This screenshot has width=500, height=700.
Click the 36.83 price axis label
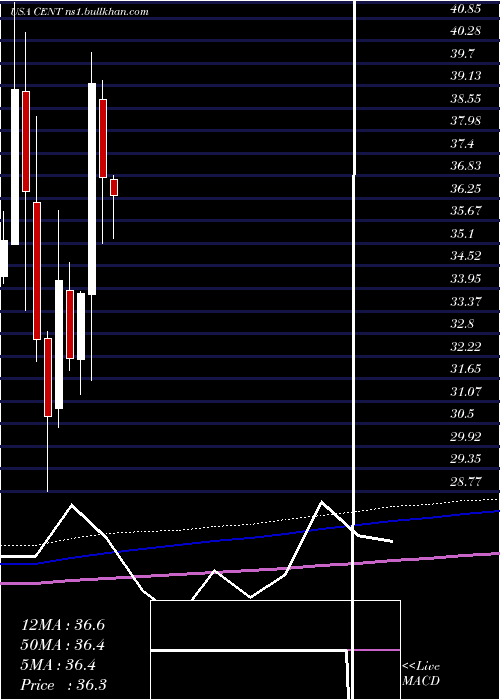point(466,166)
